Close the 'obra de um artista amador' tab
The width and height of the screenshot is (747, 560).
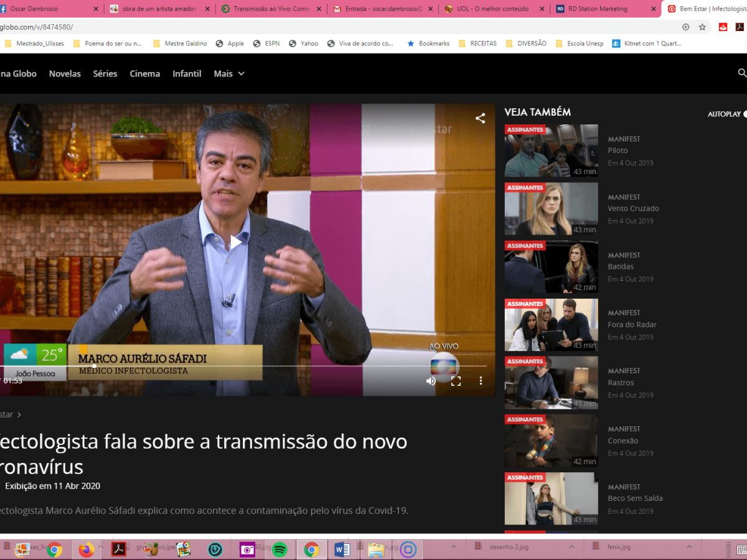[x=208, y=9]
